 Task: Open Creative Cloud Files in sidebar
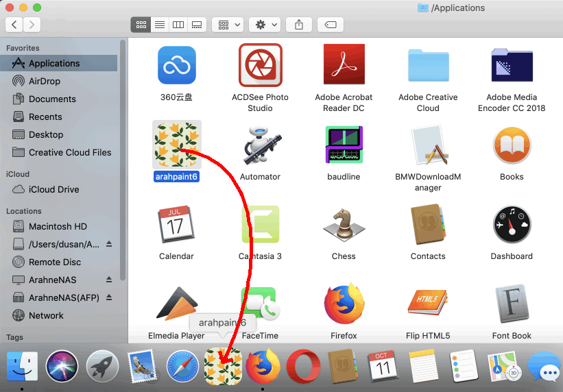tap(59, 153)
